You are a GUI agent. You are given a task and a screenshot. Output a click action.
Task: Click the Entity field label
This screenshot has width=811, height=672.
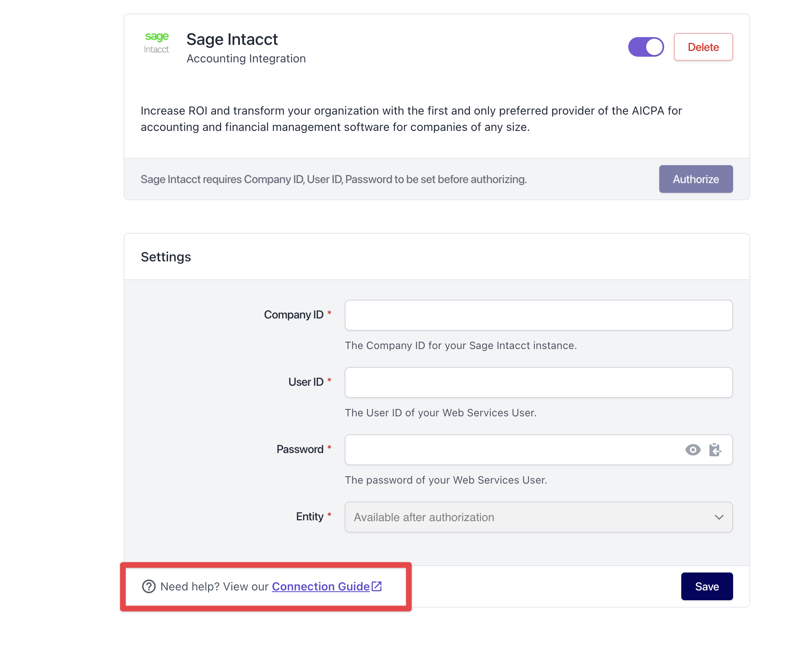[310, 517]
